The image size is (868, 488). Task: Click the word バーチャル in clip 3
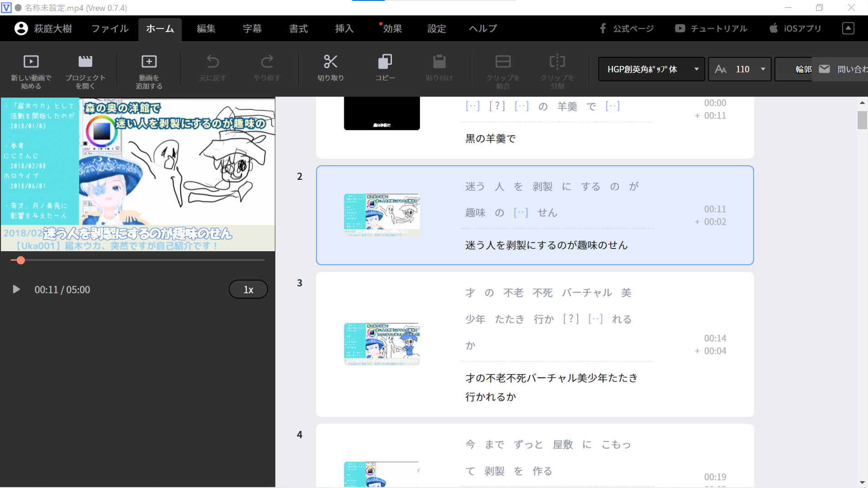(587, 293)
